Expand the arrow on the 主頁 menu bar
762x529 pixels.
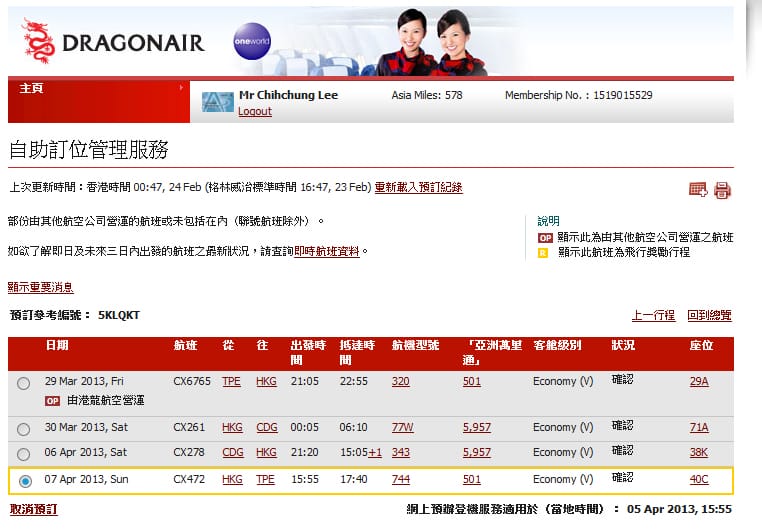[x=181, y=87]
